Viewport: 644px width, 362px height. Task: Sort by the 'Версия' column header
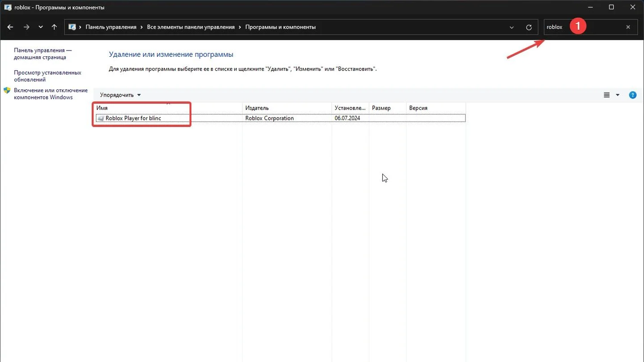tap(436, 108)
